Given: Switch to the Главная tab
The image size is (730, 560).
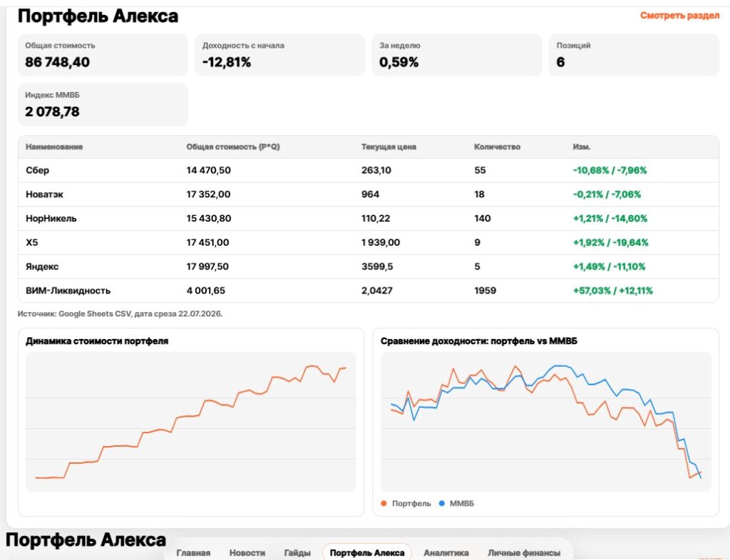Looking at the screenshot, I should 193,553.
